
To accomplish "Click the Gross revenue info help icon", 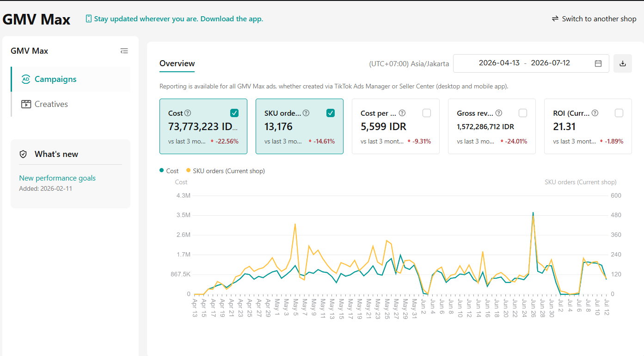I will [x=498, y=113].
